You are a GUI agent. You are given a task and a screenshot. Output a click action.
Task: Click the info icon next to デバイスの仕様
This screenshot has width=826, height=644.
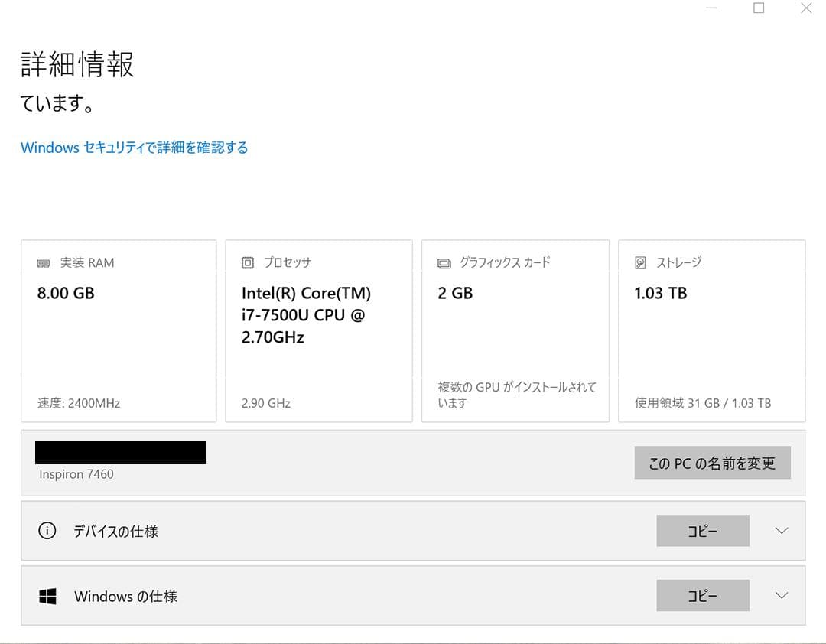point(48,531)
